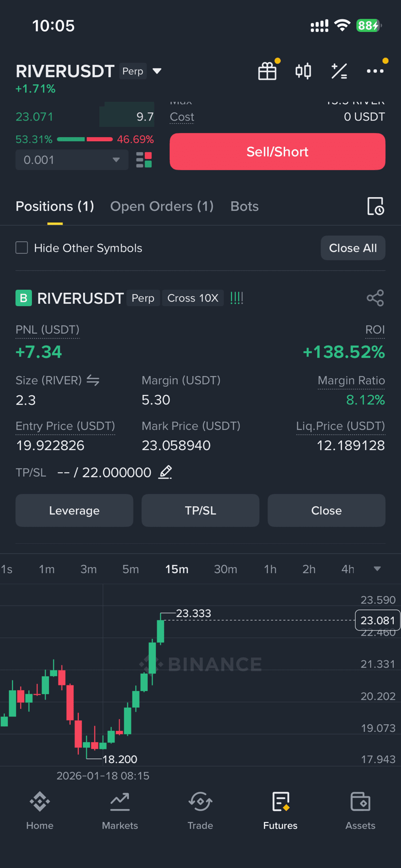This screenshot has height=868, width=401.
Task: Tap the PNL (USDT) label
Action: click(x=47, y=330)
